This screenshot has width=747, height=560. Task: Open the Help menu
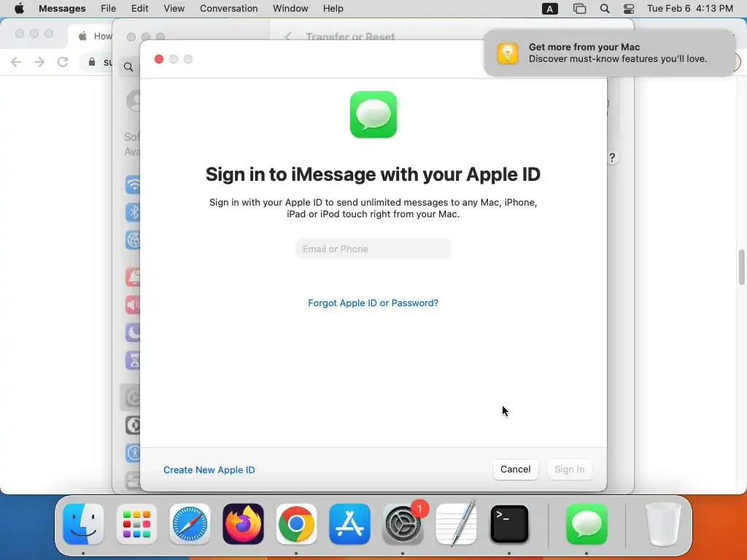click(x=333, y=9)
